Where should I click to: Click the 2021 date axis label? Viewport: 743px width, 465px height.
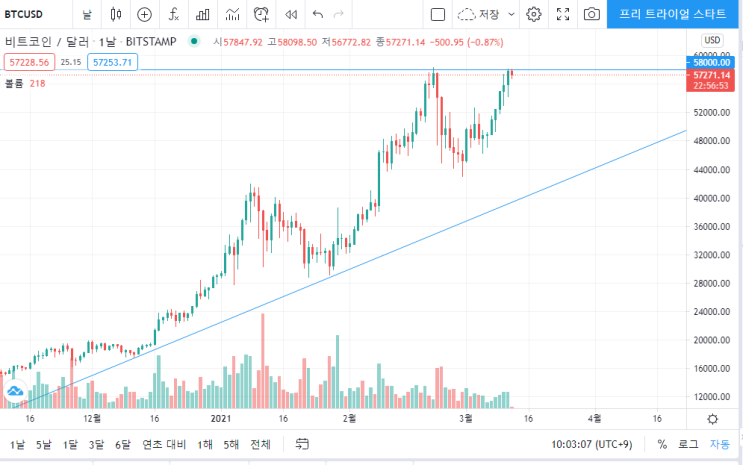[x=221, y=419]
